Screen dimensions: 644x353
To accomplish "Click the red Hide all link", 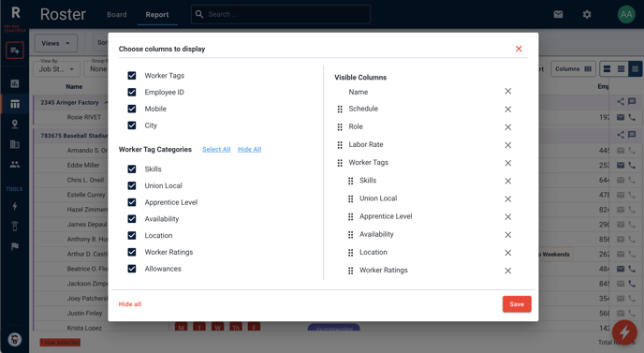I will pyautogui.click(x=130, y=304).
